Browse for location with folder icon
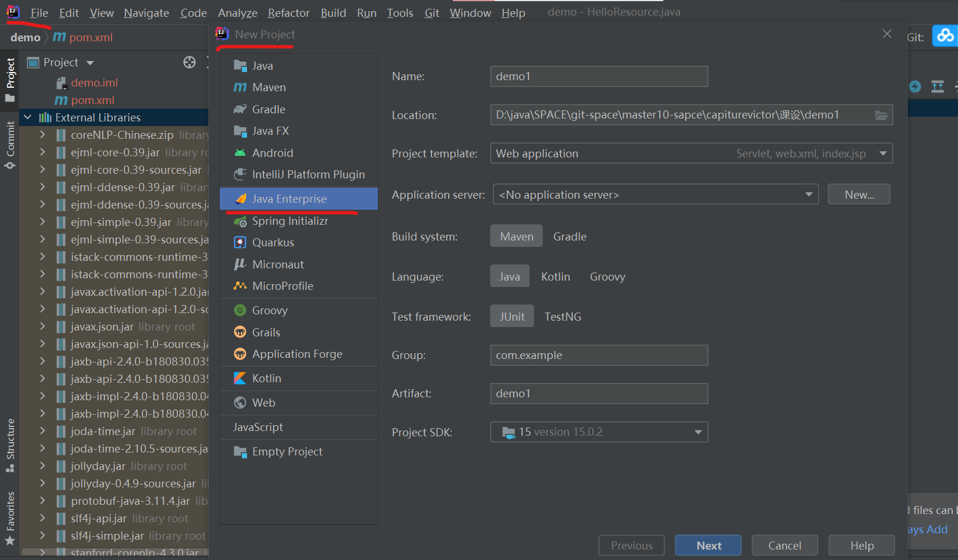This screenshot has width=958, height=560. (x=881, y=115)
